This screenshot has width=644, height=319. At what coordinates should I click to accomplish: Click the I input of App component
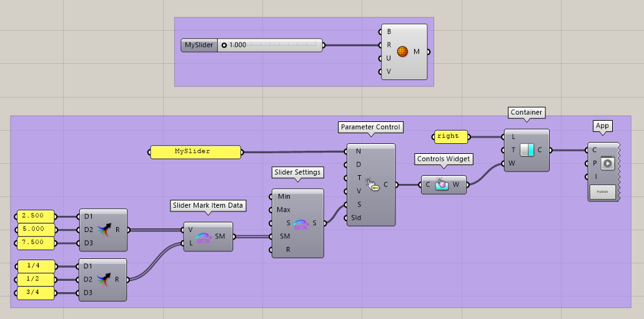point(595,177)
